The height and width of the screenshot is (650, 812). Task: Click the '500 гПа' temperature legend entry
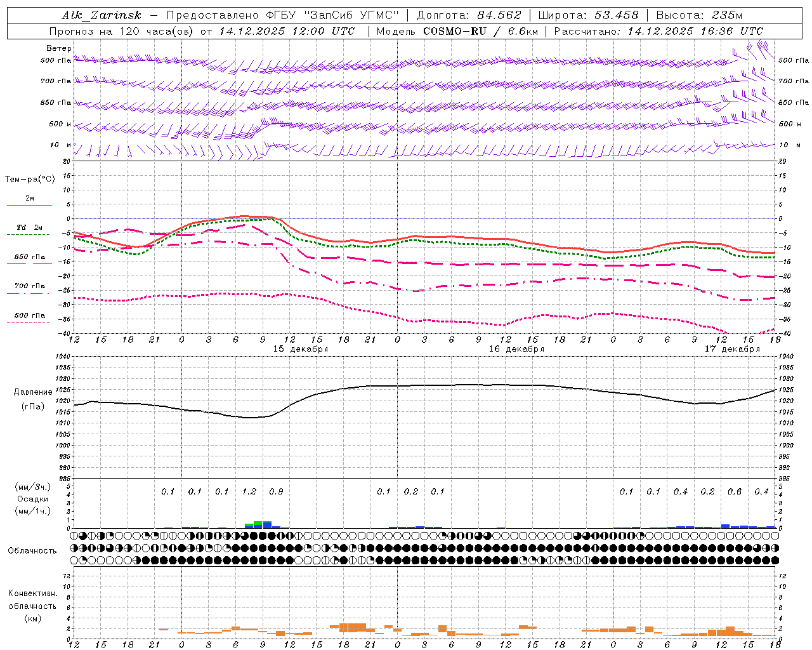(x=29, y=318)
